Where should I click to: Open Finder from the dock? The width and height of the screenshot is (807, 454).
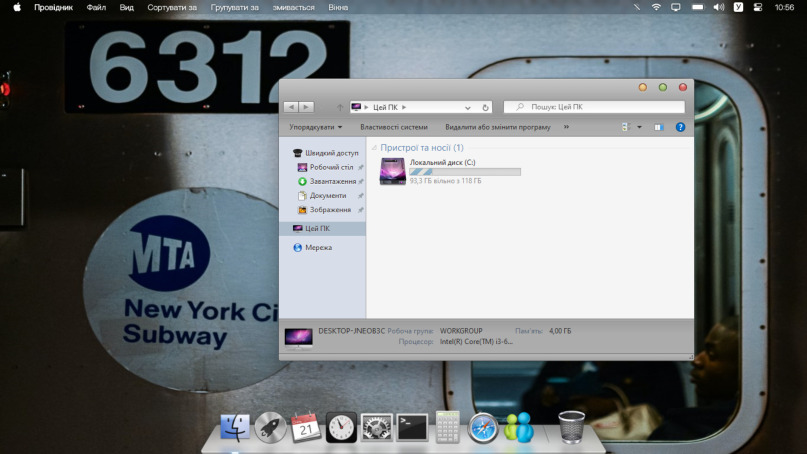pos(235,427)
